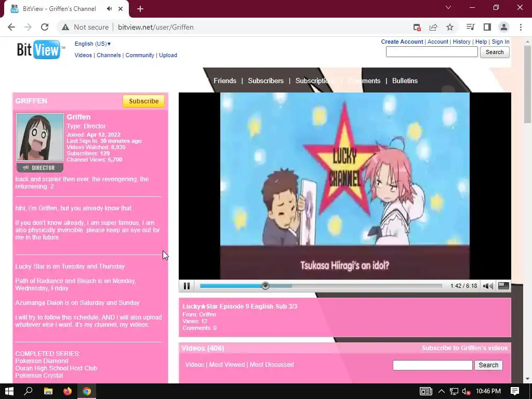Open the Subscriptions channel section
Viewport: 532px width, 399px height.
[x=315, y=81]
